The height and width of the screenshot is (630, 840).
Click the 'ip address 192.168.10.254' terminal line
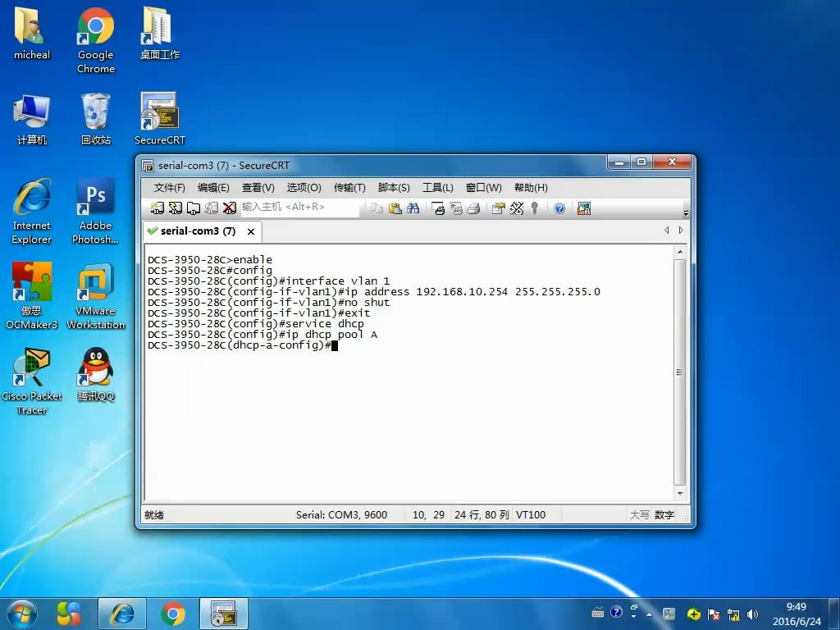pyautogui.click(x=374, y=291)
